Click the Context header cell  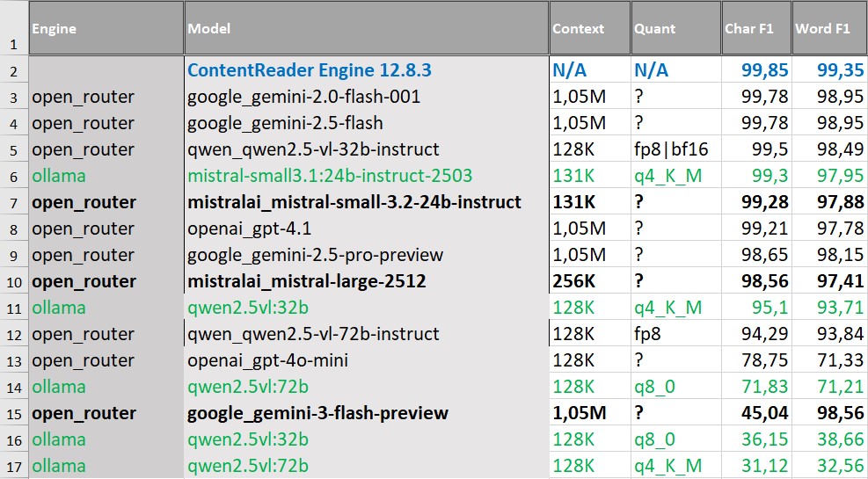[x=590, y=27]
